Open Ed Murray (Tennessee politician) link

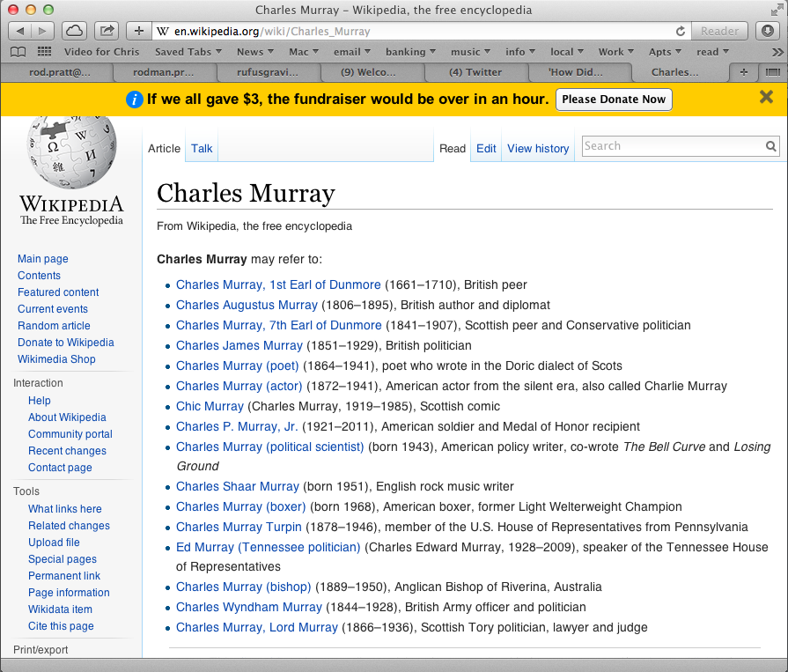(x=269, y=547)
